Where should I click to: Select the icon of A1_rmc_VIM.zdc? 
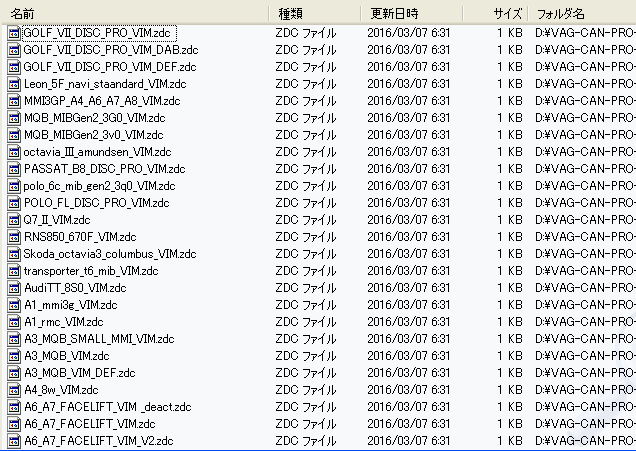(x=14, y=322)
